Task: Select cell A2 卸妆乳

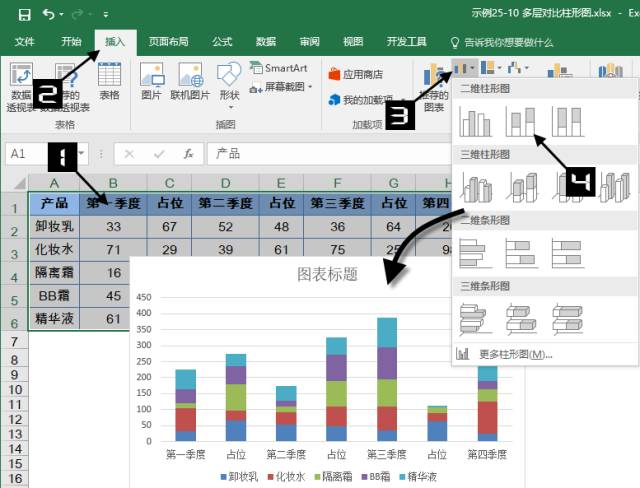Action: tap(54, 226)
